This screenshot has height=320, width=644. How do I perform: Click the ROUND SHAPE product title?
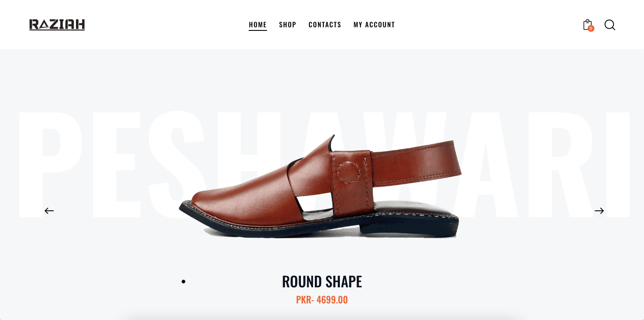pyautogui.click(x=322, y=282)
